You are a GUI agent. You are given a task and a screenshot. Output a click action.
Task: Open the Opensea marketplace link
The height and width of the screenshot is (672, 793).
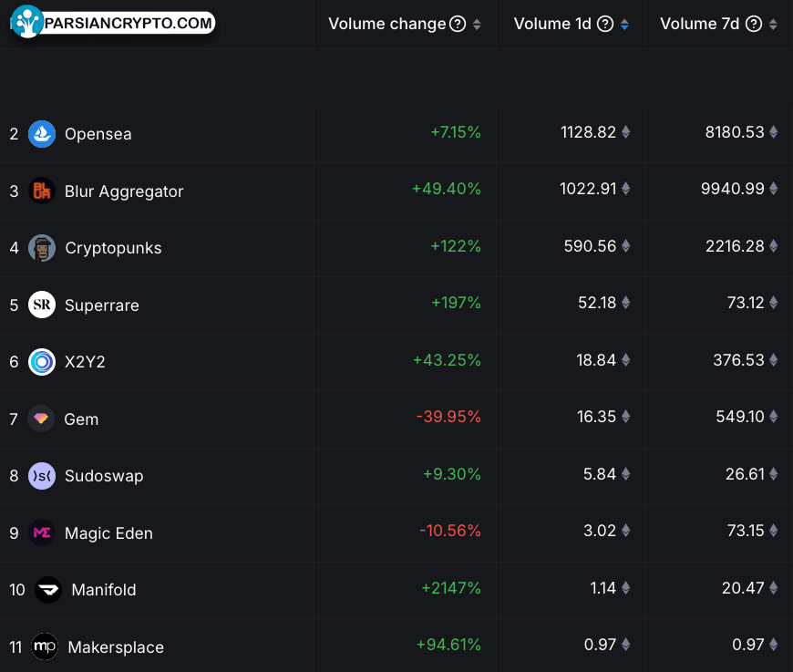coord(98,134)
